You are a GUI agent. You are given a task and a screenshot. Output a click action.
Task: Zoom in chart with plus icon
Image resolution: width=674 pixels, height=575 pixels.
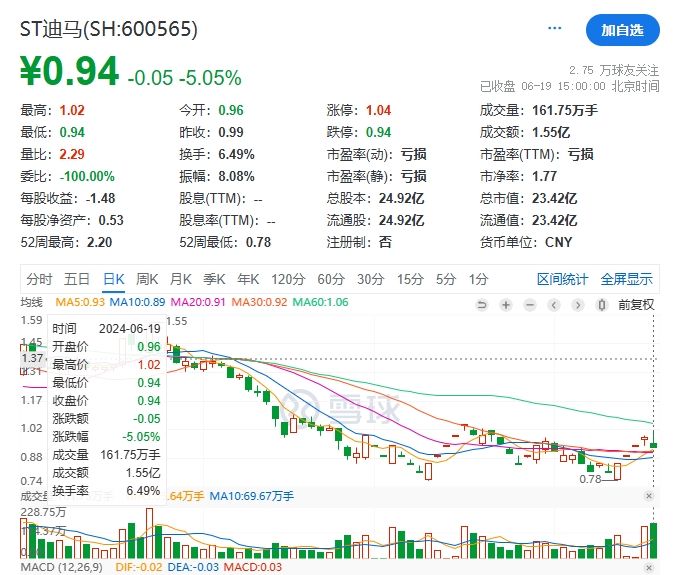coord(506,305)
